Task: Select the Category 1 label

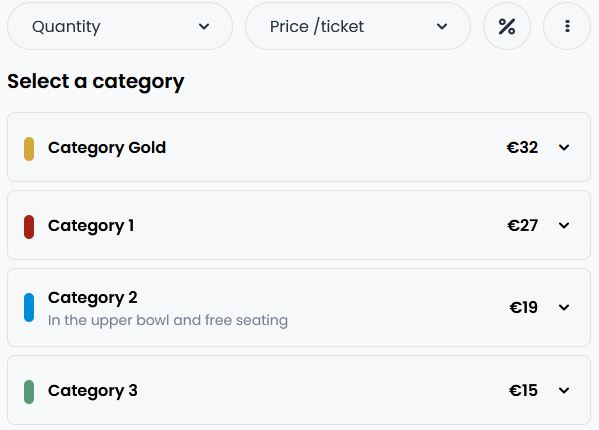Action: (91, 226)
